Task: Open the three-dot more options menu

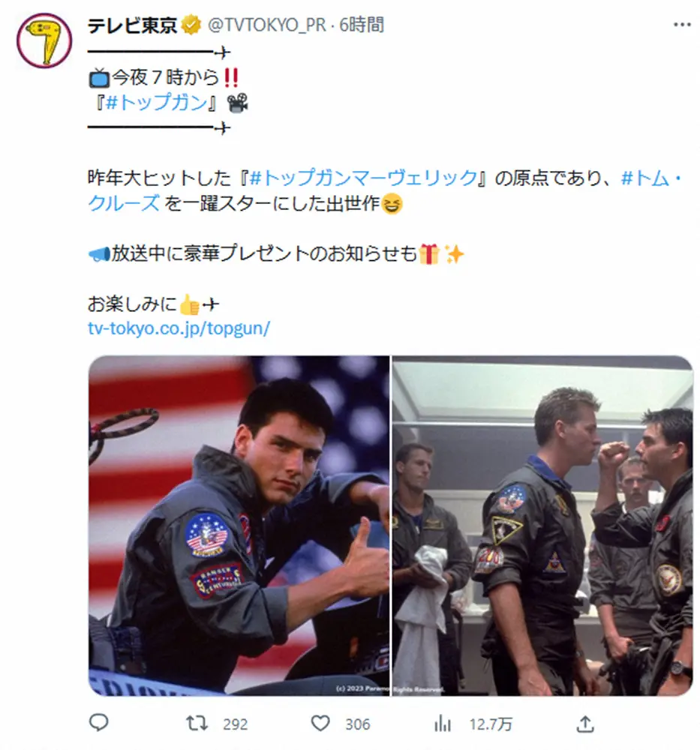Action: click(682, 25)
